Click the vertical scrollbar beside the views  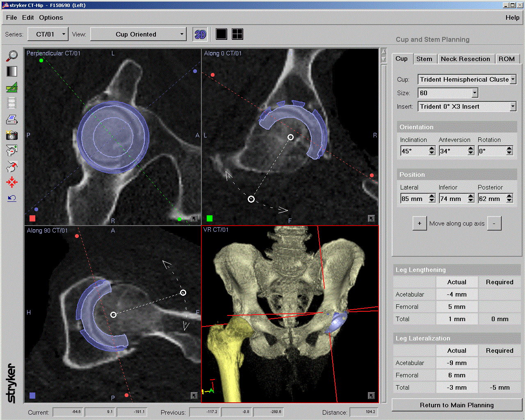pyautogui.click(x=384, y=226)
